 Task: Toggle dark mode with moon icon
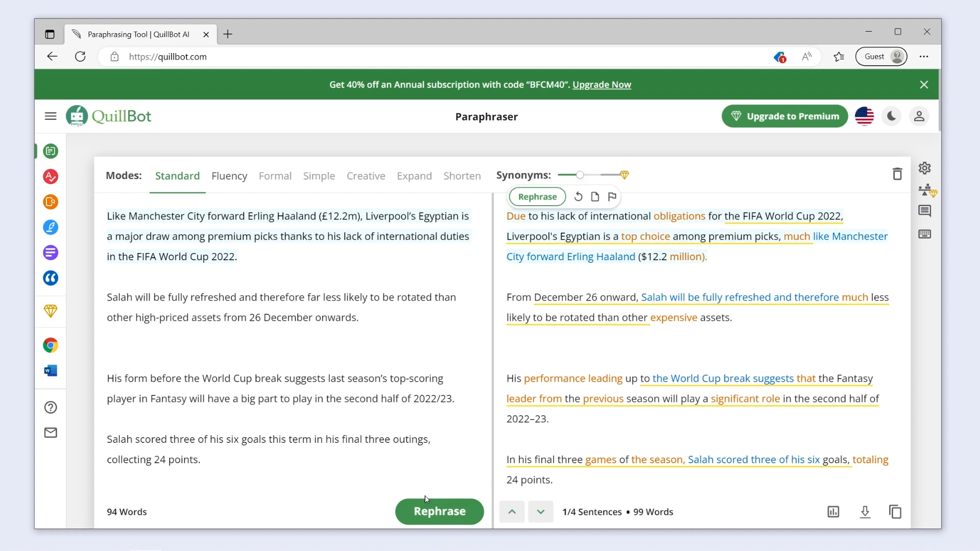tap(891, 116)
